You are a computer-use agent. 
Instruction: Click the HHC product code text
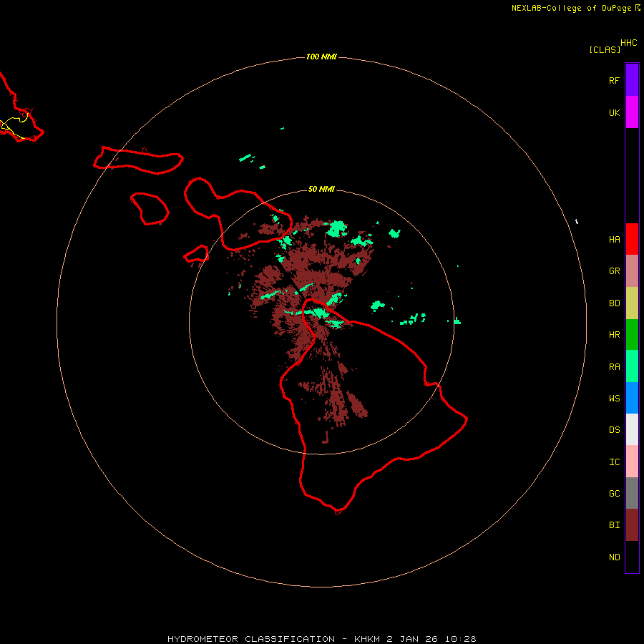[x=628, y=43]
